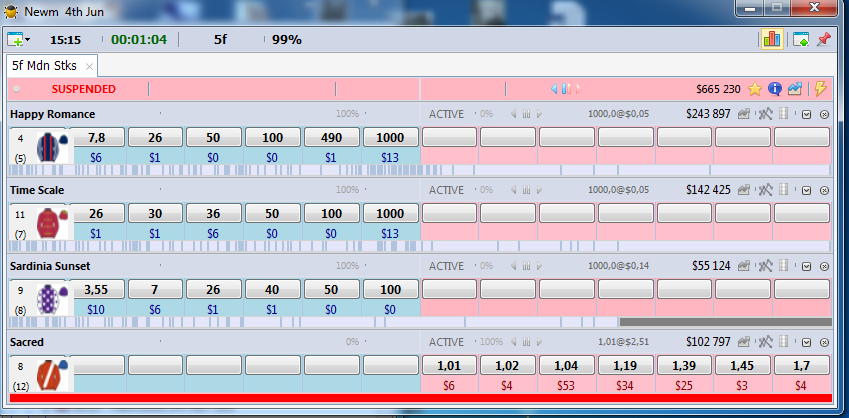Select the 5f Mdn Stks tab
Screen dimensions: 849x418
[44, 66]
